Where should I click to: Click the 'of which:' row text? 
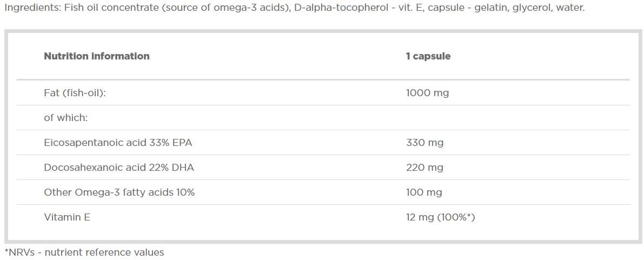coord(65,118)
